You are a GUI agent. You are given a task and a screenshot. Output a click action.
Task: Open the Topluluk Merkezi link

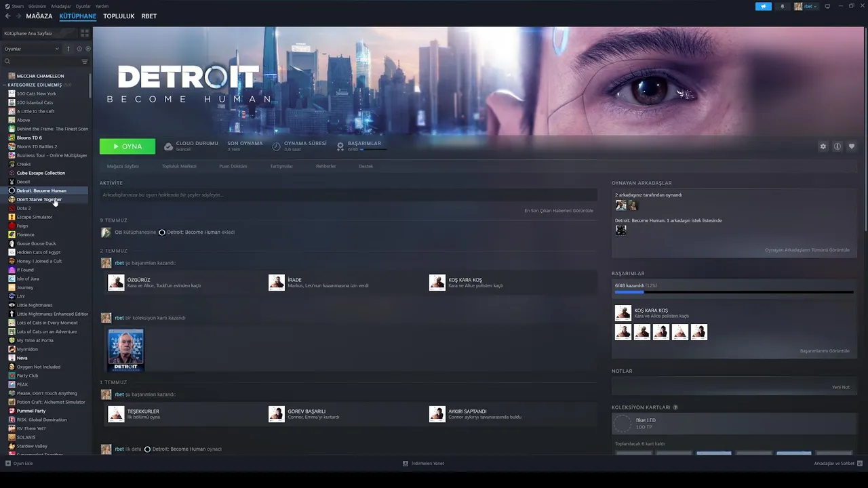click(x=179, y=166)
